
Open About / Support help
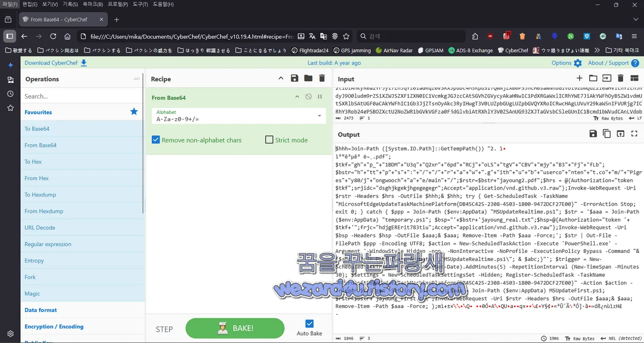coord(613,63)
